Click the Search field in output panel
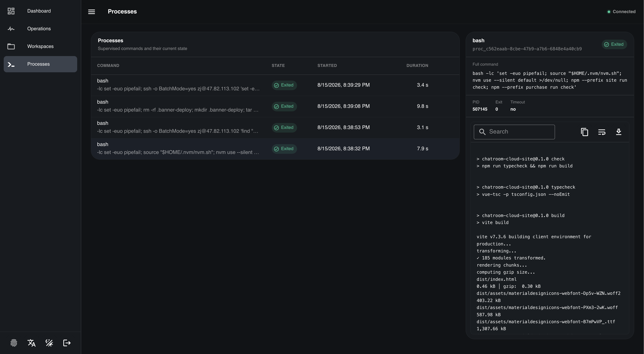 coord(514,132)
